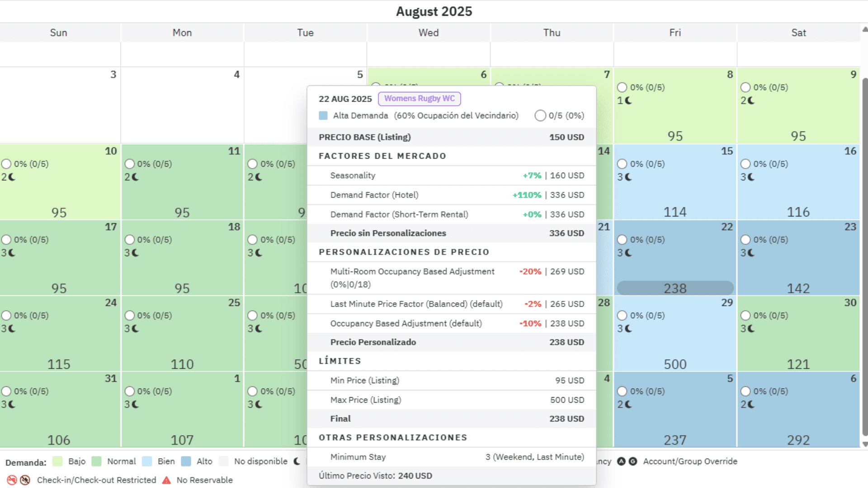The height and width of the screenshot is (488, 868).
Task: Click the highlighted 238 price on August 22
Action: pyautogui.click(x=675, y=288)
